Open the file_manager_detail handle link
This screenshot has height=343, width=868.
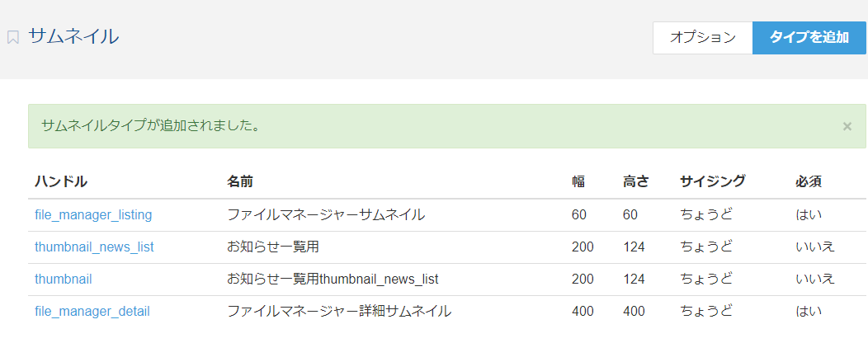click(x=92, y=312)
